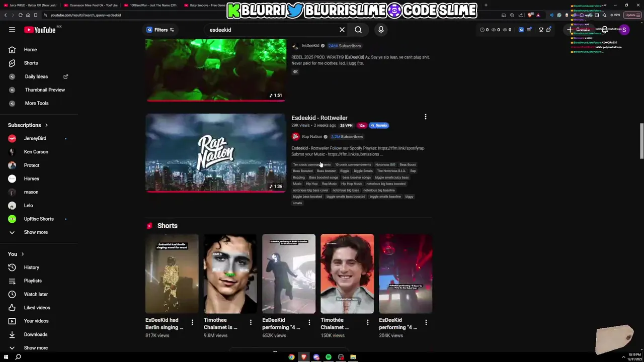Start voice search with microphone icon

point(381,30)
